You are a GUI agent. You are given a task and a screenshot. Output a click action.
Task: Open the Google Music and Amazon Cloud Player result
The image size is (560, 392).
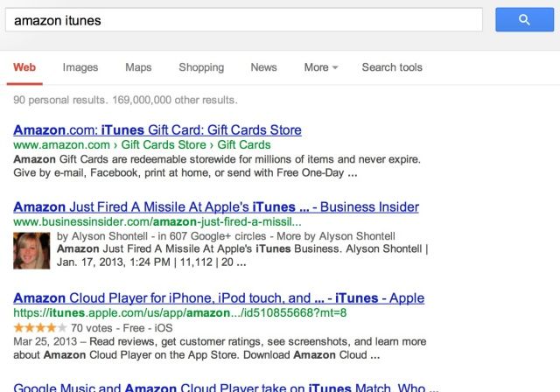click(219, 387)
